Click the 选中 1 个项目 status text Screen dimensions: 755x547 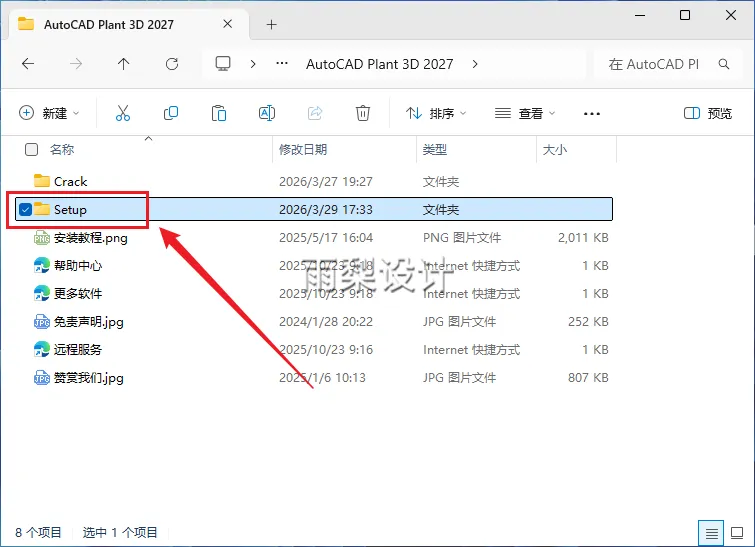pyautogui.click(x=120, y=533)
